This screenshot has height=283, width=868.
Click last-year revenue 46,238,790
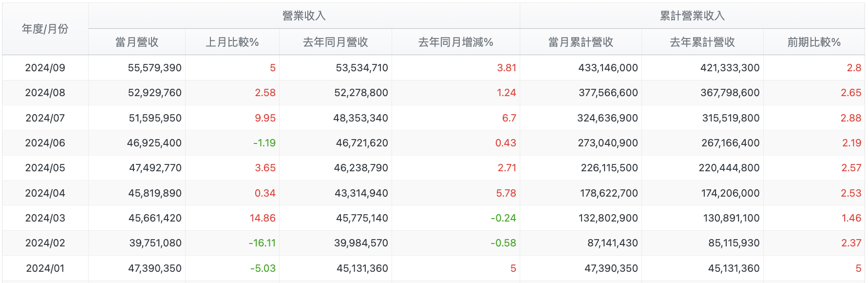361,168
